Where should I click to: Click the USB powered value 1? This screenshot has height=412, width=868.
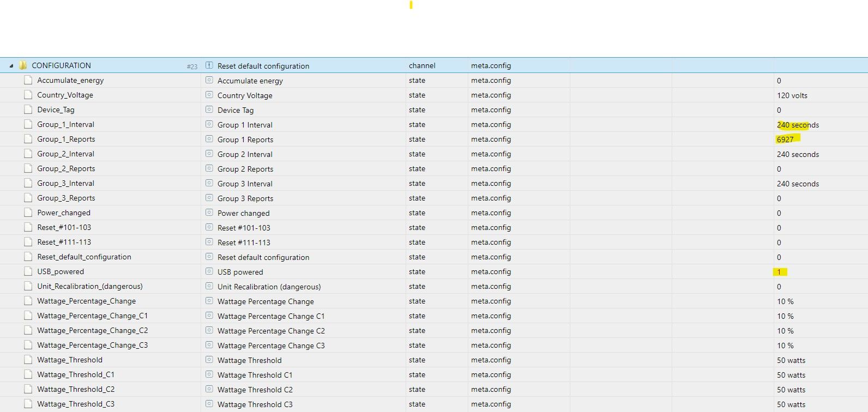779,272
